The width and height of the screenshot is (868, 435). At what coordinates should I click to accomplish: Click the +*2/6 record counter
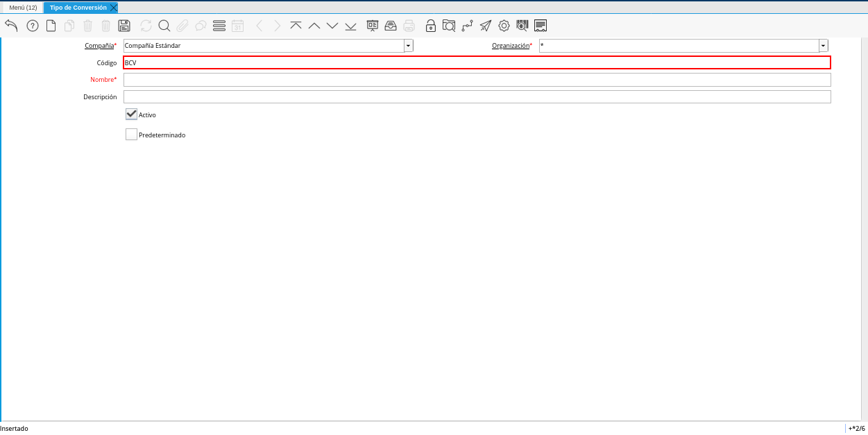click(857, 429)
